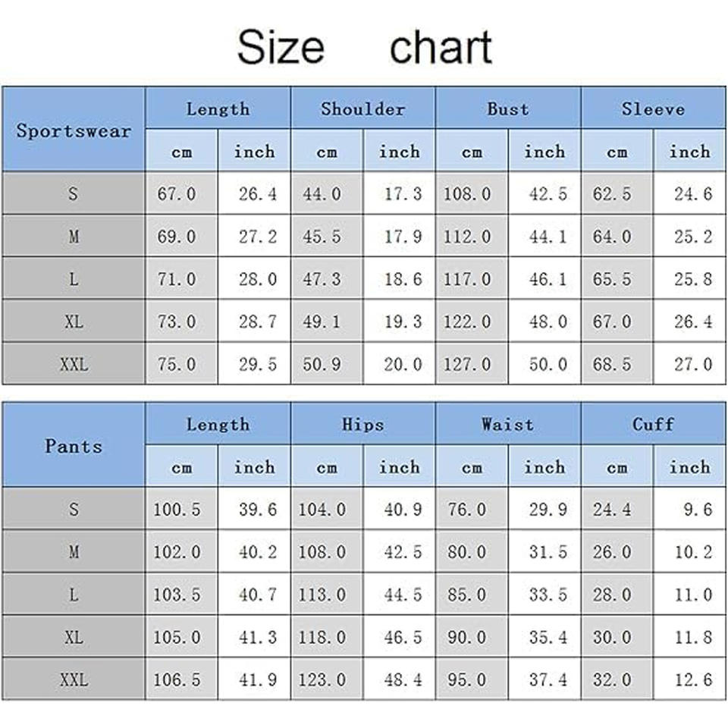The height and width of the screenshot is (728, 728).
Task: Select the Sportswear table header cell
Action: coord(74,130)
